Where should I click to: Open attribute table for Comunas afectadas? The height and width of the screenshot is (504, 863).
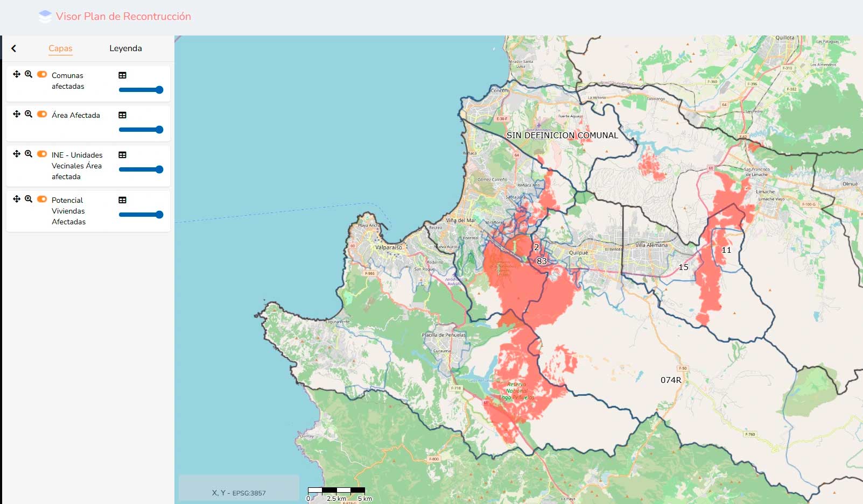(x=122, y=75)
